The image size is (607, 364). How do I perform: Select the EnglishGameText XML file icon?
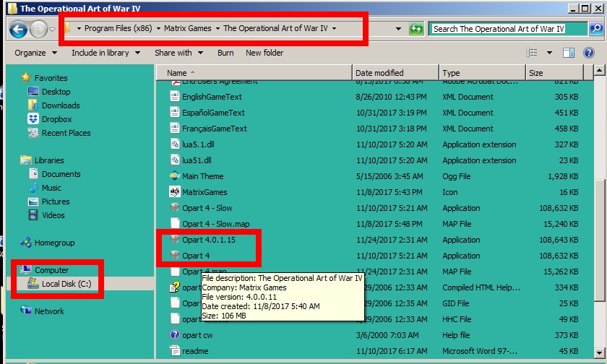175,96
